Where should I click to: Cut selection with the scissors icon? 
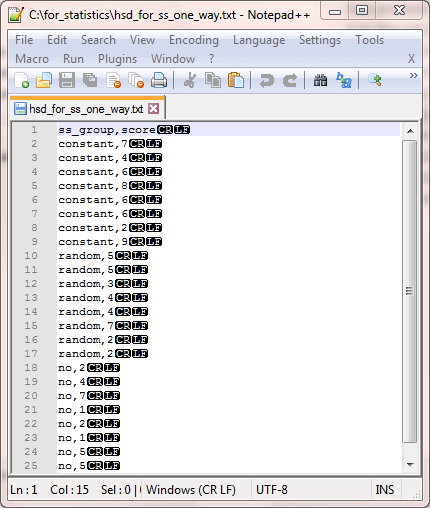(x=190, y=80)
